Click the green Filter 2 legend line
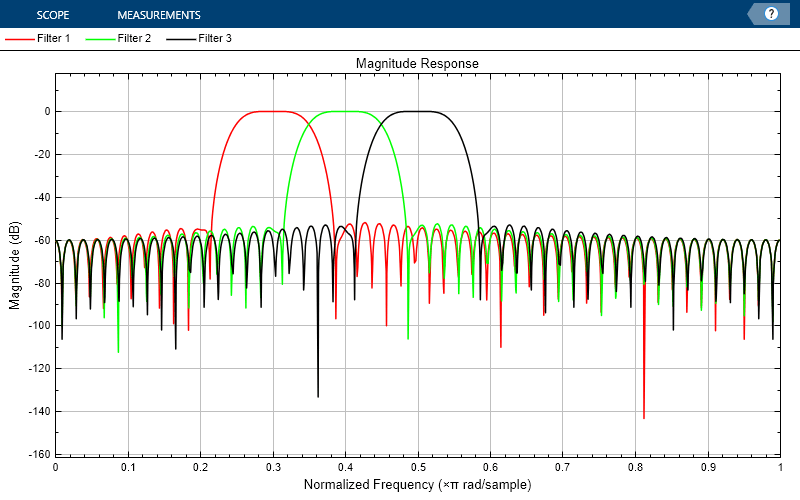 (100, 39)
